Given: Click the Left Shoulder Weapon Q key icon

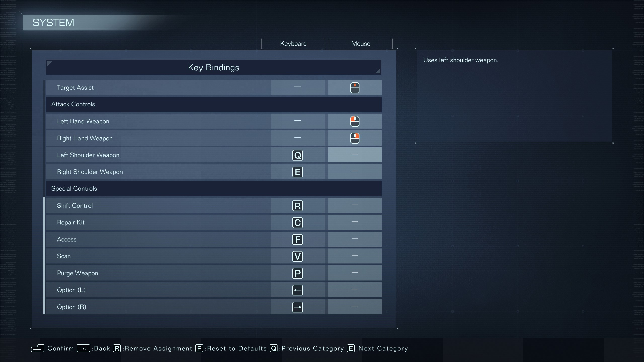Looking at the screenshot, I should click(x=297, y=155).
